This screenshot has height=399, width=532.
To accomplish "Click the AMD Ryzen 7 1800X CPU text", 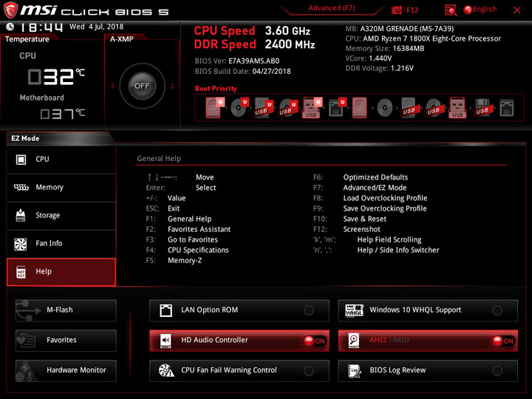I will (x=423, y=38).
